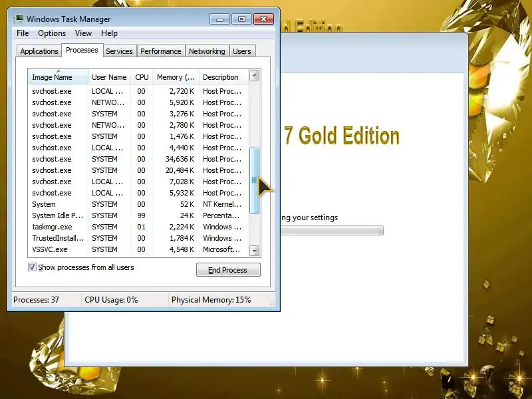Select svchost.exe using 5,932 K memory
The height and width of the screenshot is (399, 532).
point(139,193)
